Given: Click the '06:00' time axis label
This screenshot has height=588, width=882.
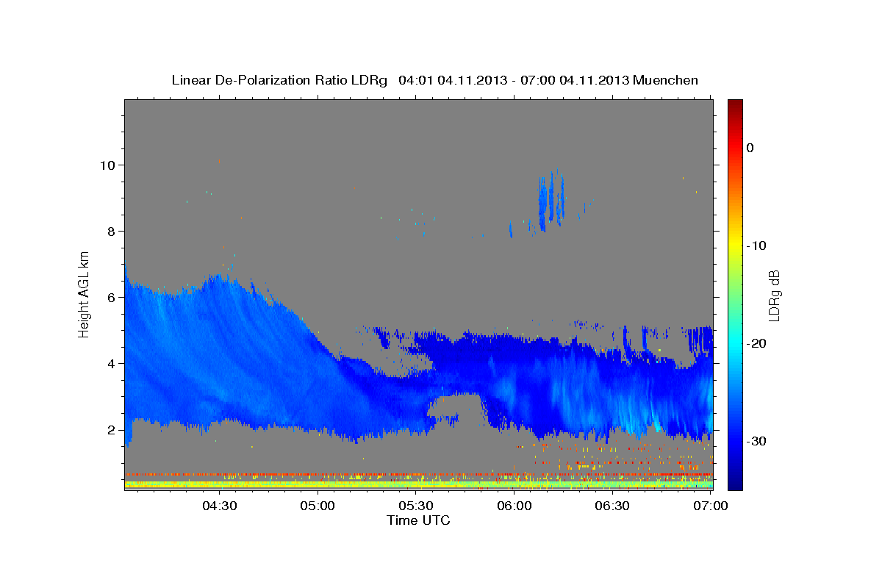Looking at the screenshot, I should [514, 506].
